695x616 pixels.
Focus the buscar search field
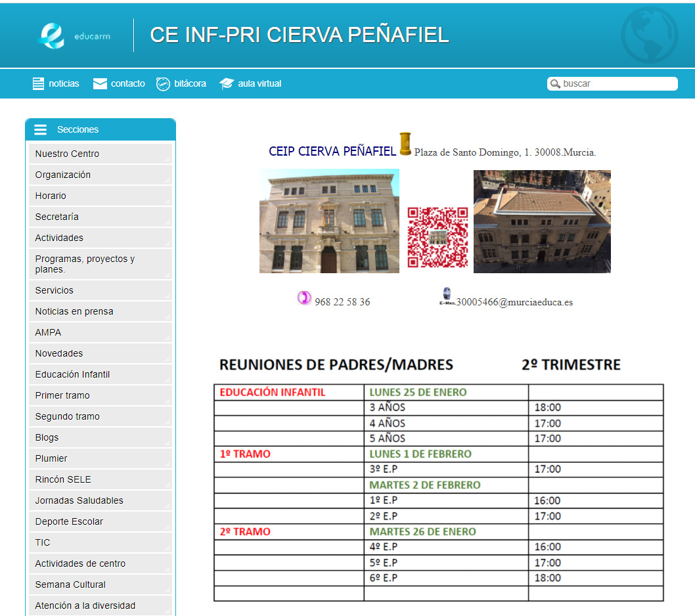[x=617, y=83]
